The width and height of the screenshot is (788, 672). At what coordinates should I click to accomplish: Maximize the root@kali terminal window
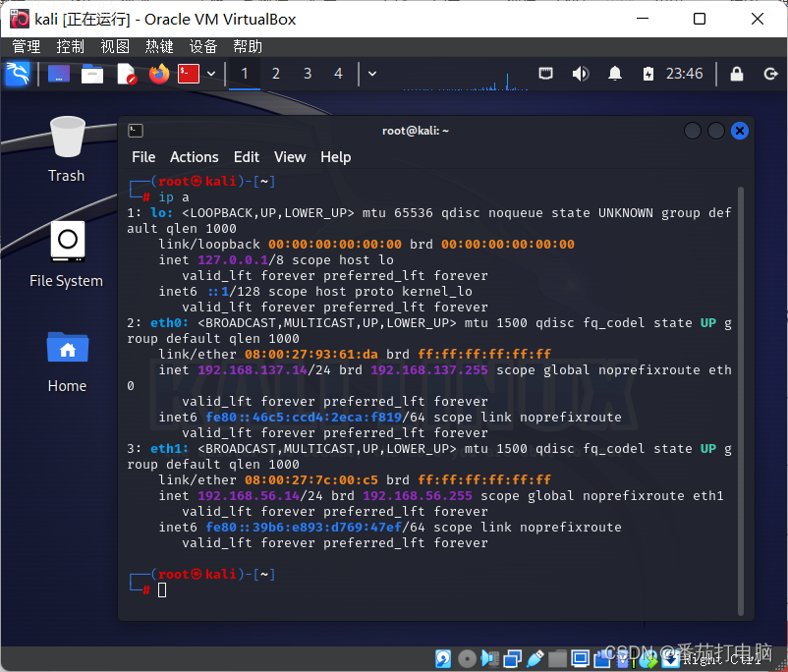716,132
